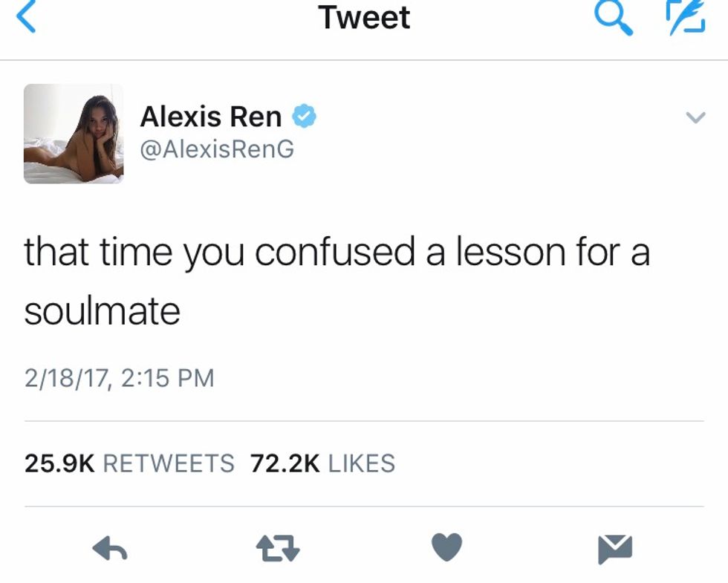
Task: View the 25.9K retweets list
Action: 129,463
